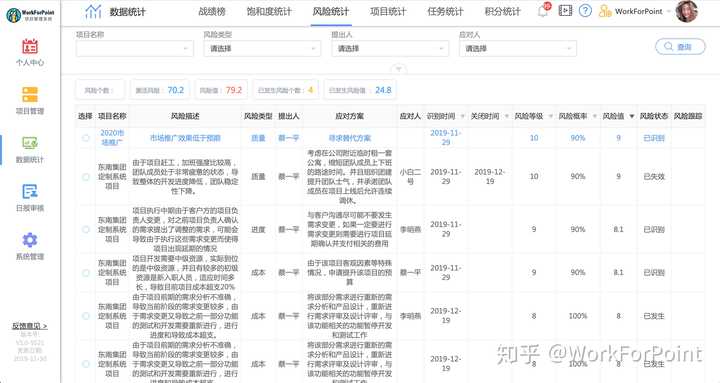Click the 寻求替代方案 link
The width and height of the screenshot is (720, 383).
(349, 138)
